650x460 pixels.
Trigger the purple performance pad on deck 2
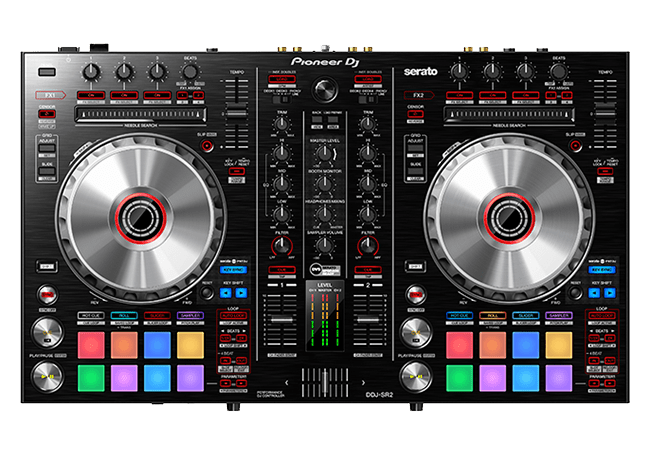pos(559,378)
